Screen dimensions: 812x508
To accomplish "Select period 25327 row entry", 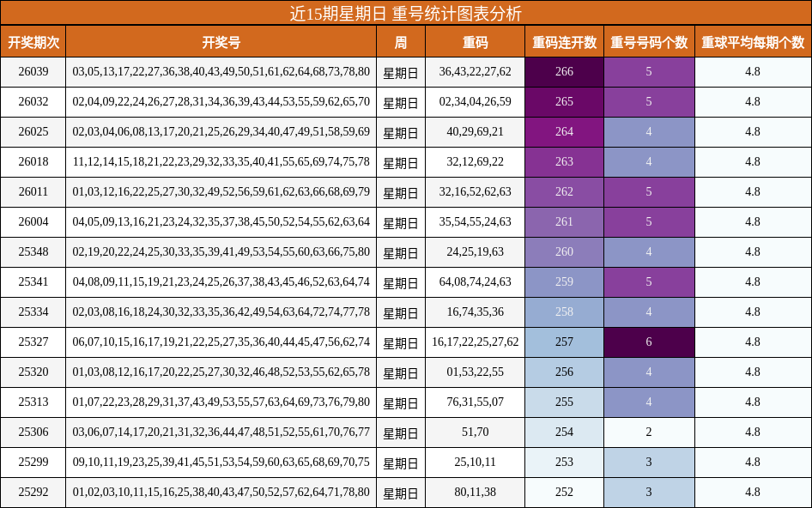I will 34,341.
